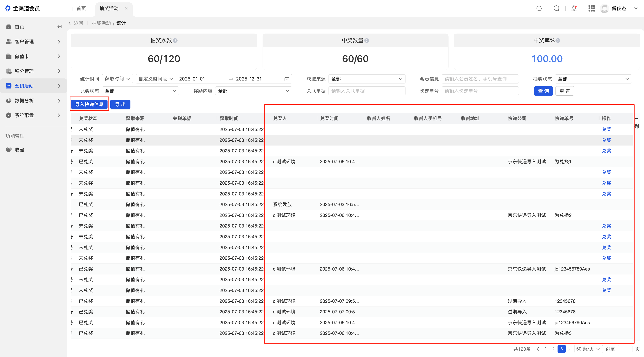Click the 快递公司 column header
The height and width of the screenshot is (357, 644).
tap(517, 119)
